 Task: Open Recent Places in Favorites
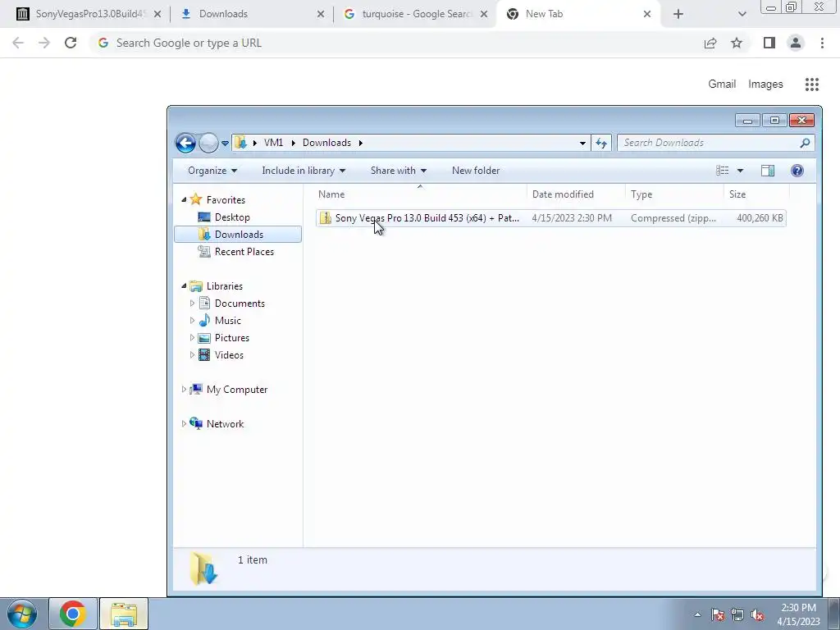(x=244, y=251)
